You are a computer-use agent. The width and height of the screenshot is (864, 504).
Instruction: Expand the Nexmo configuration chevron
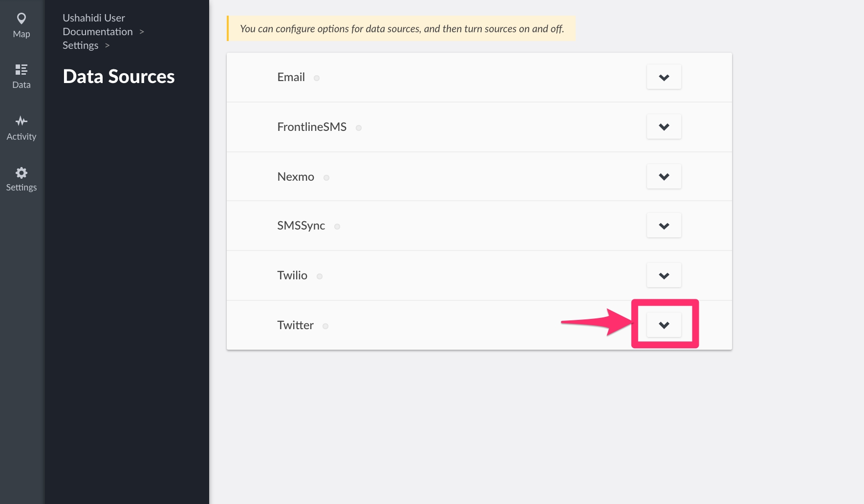(664, 176)
